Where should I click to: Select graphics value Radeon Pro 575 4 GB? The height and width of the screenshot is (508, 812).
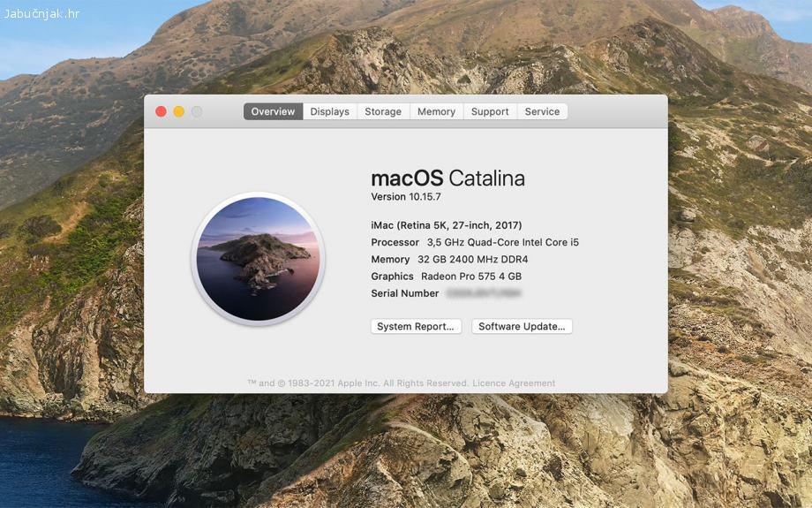click(471, 277)
